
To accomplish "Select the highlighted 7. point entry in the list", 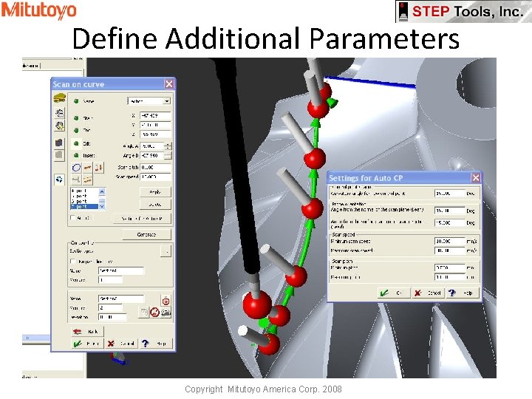I will tap(84, 206).
